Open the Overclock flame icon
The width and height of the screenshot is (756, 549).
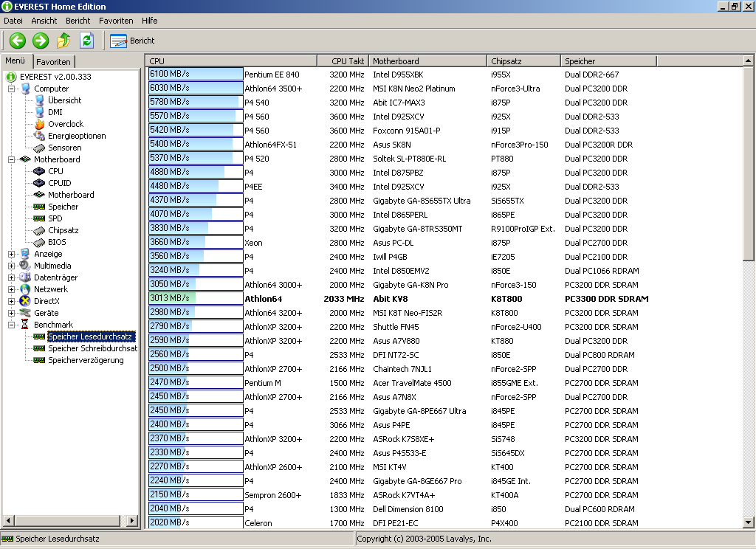(x=40, y=124)
